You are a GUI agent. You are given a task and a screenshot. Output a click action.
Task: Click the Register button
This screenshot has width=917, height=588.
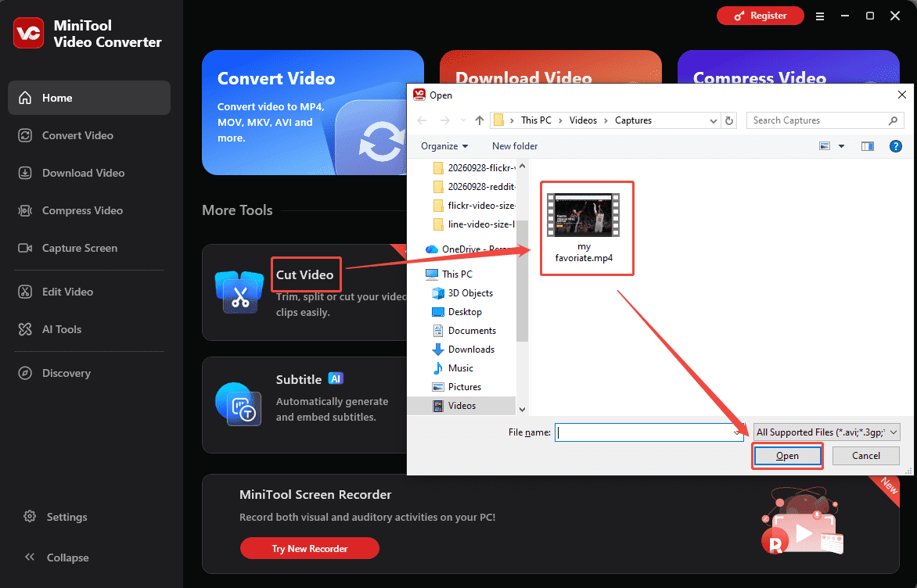tap(761, 16)
